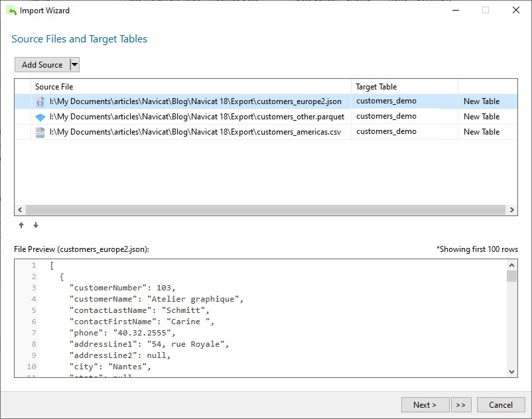The height and width of the screenshot is (419, 532).
Task: Click the Cancel button
Action: tap(501, 405)
